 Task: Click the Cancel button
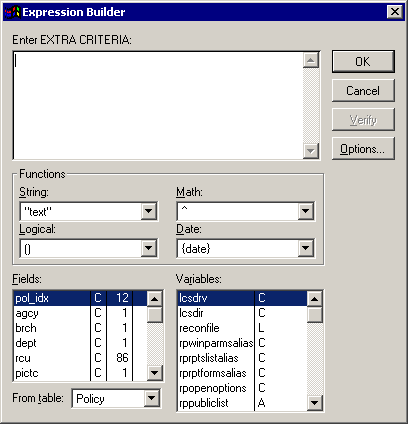[x=363, y=91]
